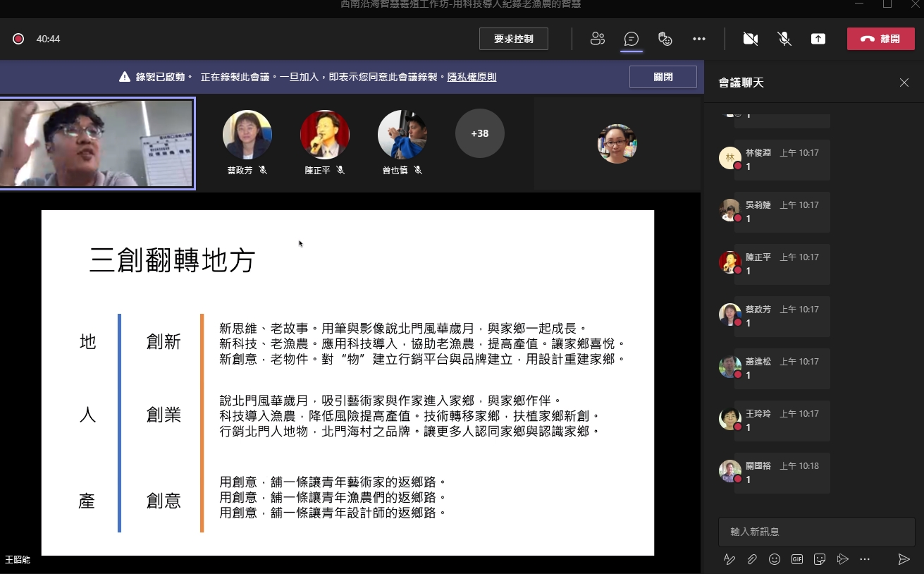This screenshot has height=574, width=924.
Task: Select 關國裕 message at 上午 10:18
Action: (x=782, y=473)
